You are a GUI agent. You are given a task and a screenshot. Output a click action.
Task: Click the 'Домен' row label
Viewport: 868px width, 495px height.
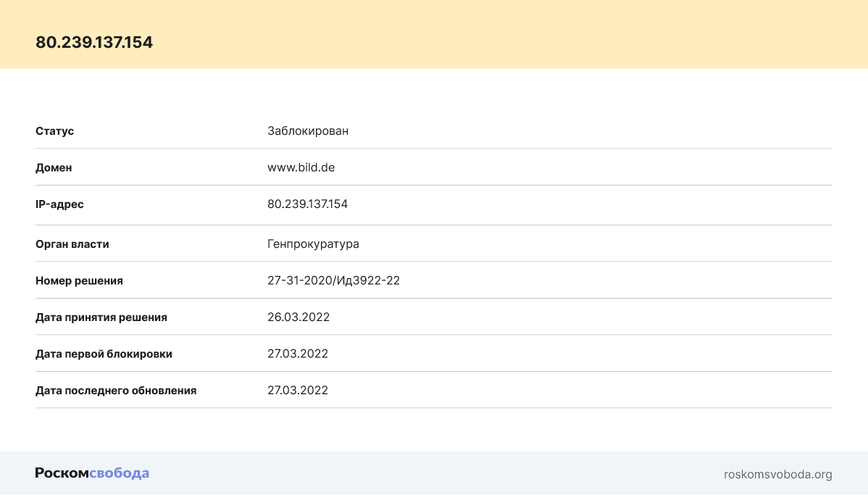click(54, 167)
